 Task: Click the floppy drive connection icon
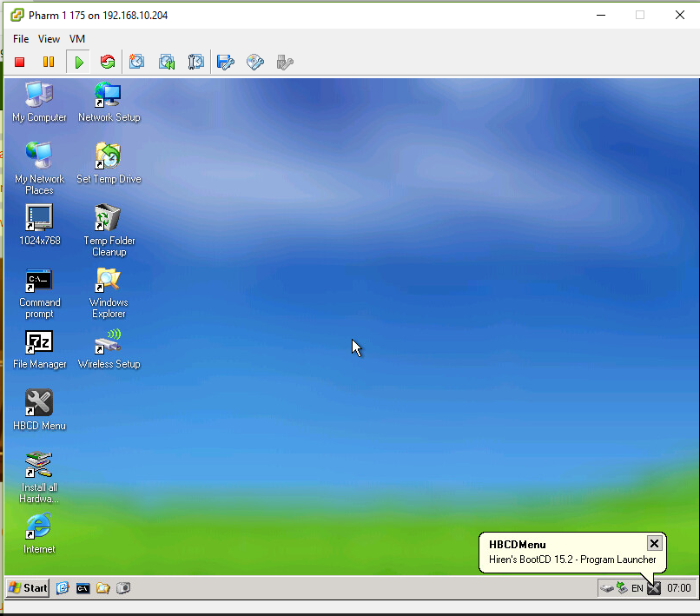(x=226, y=62)
